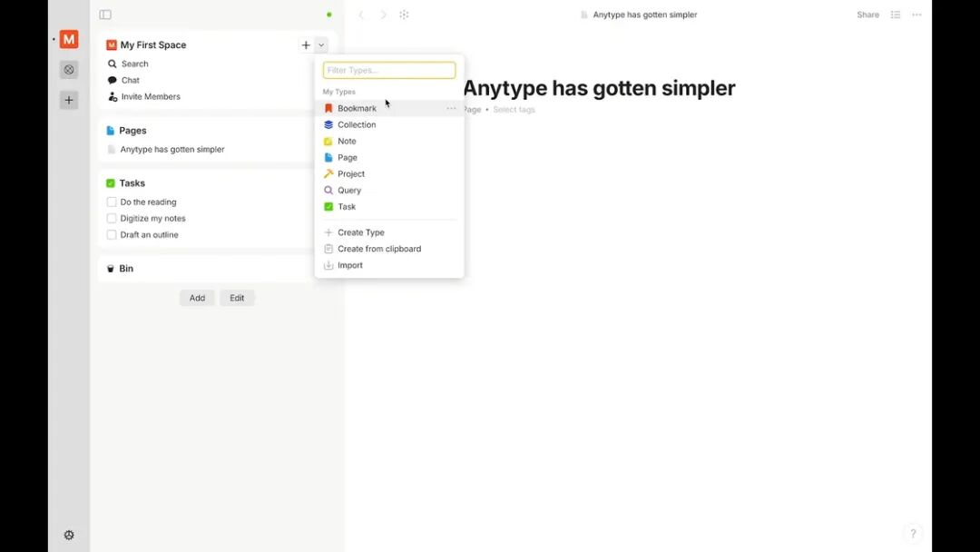
Task: Go forward with the right arrow
Action: point(383,15)
